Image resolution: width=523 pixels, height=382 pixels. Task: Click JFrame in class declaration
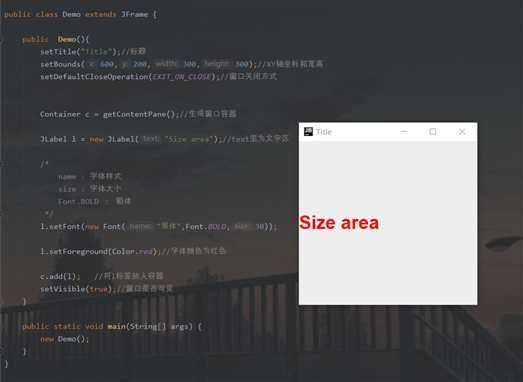click(x=134, y=14)
